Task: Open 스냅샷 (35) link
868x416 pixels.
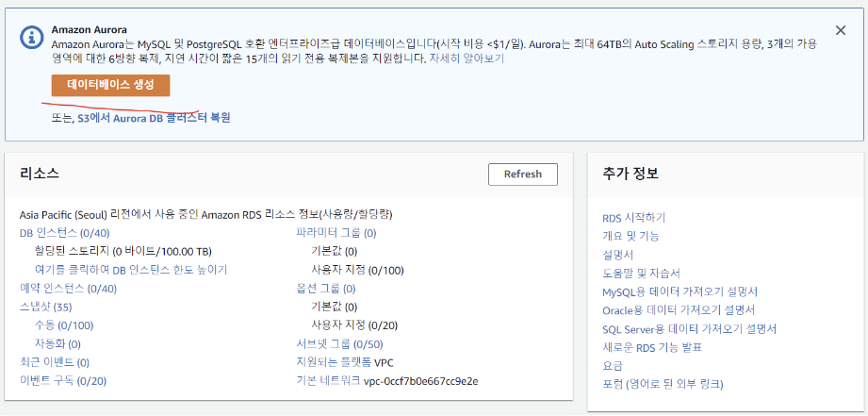Action: [46, 307]
